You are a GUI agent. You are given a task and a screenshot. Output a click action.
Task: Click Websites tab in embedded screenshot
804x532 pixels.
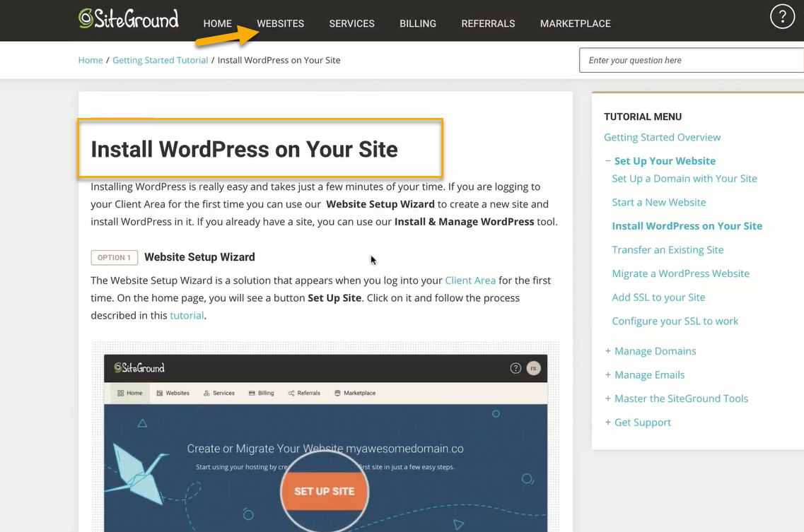(x=173, y=393)
